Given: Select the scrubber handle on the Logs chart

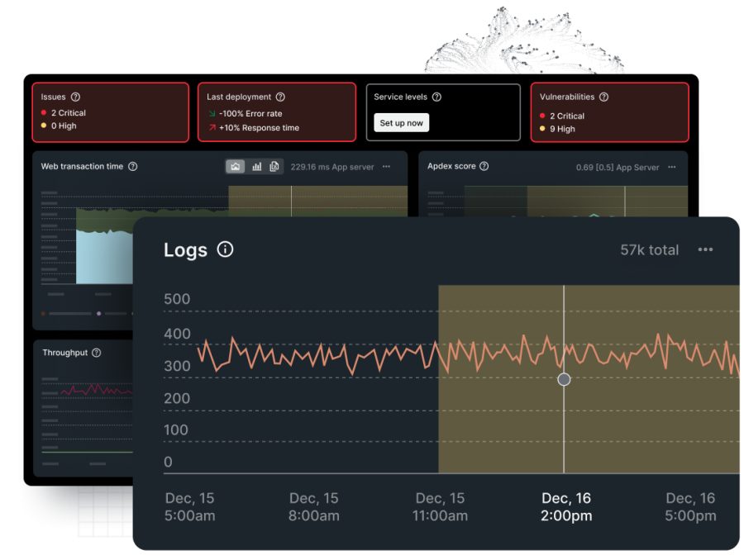Looking at the screenshot, I should 564,379.
